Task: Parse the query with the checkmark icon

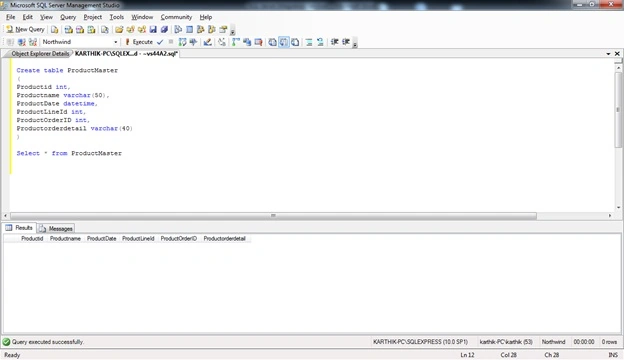Action: (160, 42)
